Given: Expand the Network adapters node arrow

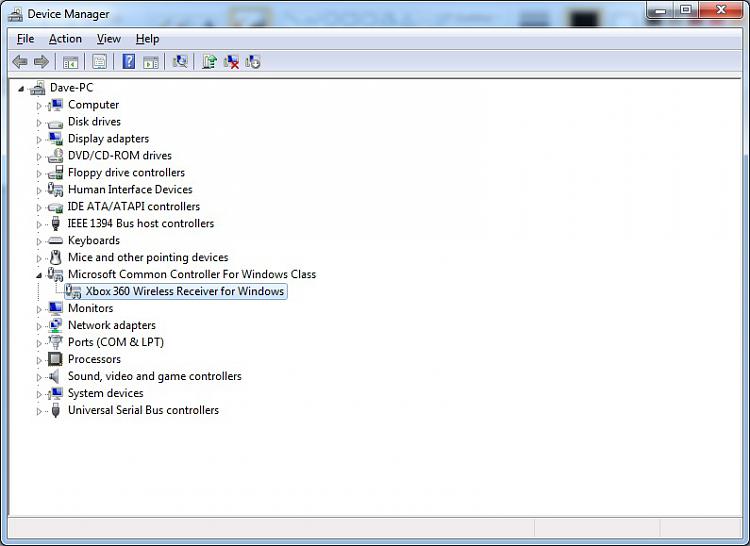Looking at the screenshot, I should (x=39, y=326).
